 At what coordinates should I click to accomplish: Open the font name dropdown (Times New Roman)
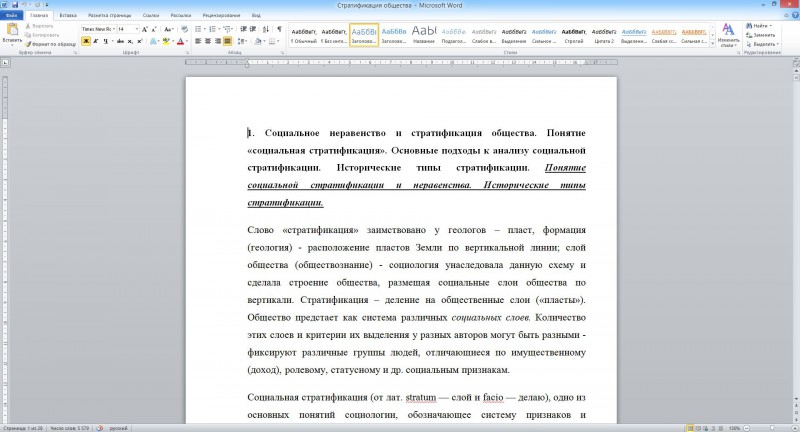(x=114, y=29)
